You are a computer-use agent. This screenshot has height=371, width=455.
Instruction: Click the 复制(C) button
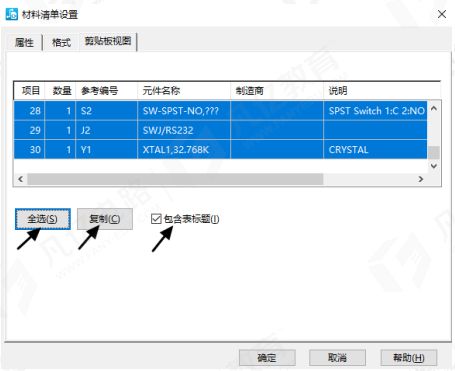click(105, 219)
